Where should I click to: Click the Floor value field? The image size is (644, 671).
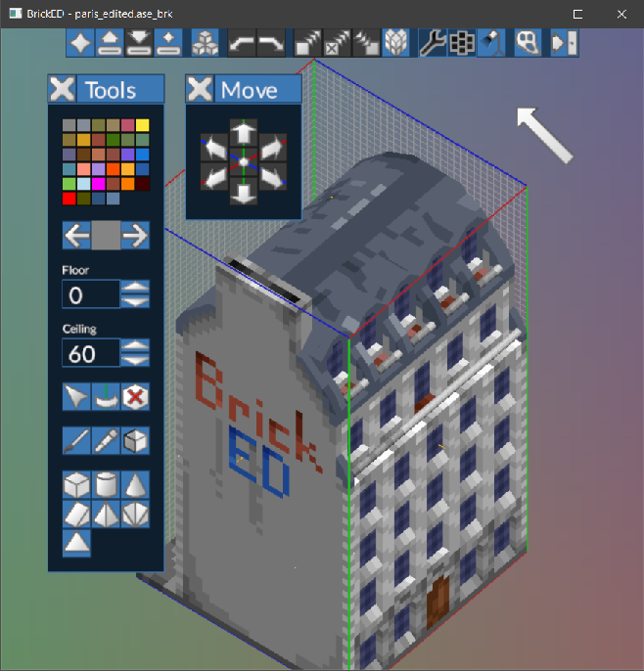pos(91,294)
